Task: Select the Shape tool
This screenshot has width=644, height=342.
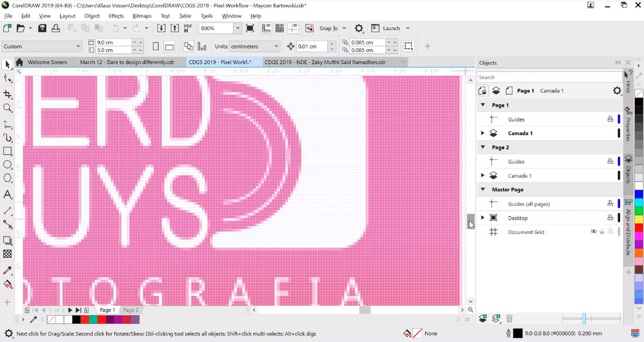Action: pos(8,79)
